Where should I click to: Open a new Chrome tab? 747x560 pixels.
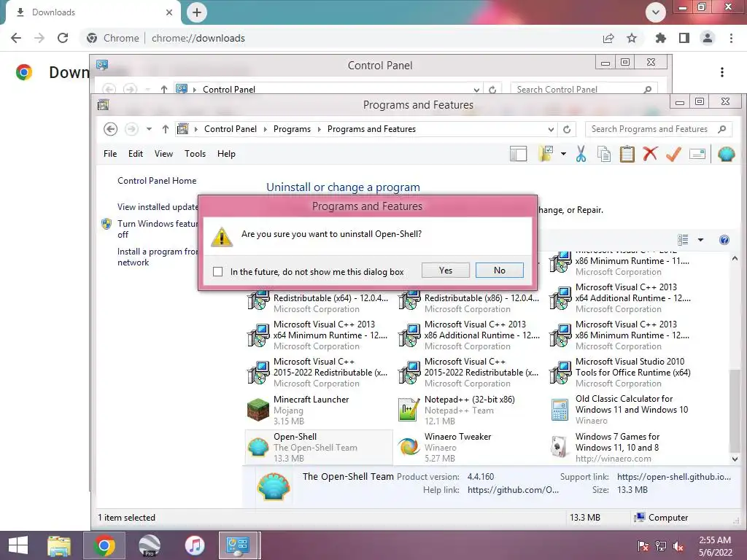(197, 12)
